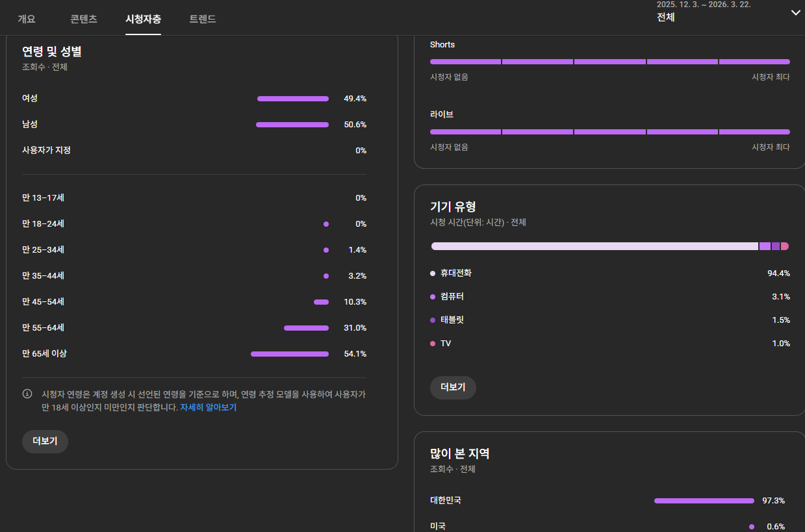
Task: Click the pink TV legend dot
Action: [x=433, y=344]
